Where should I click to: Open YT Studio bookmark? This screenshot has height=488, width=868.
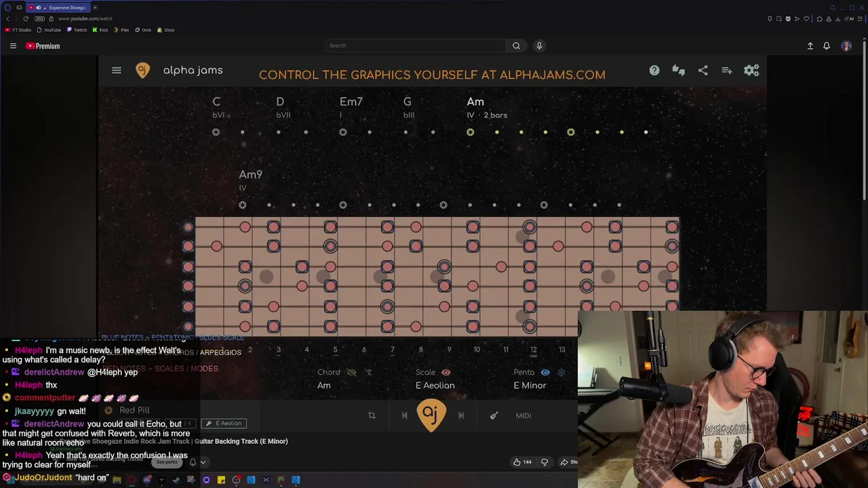point(18,30)
